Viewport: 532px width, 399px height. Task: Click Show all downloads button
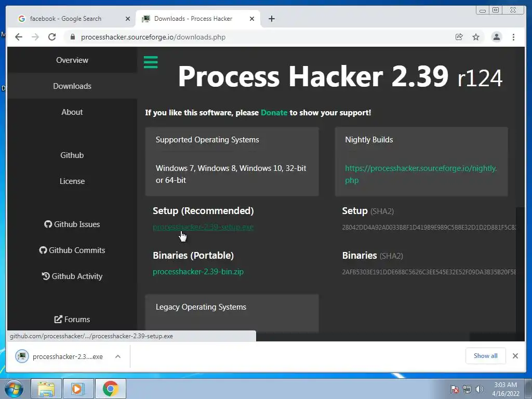tap(486, 356)
